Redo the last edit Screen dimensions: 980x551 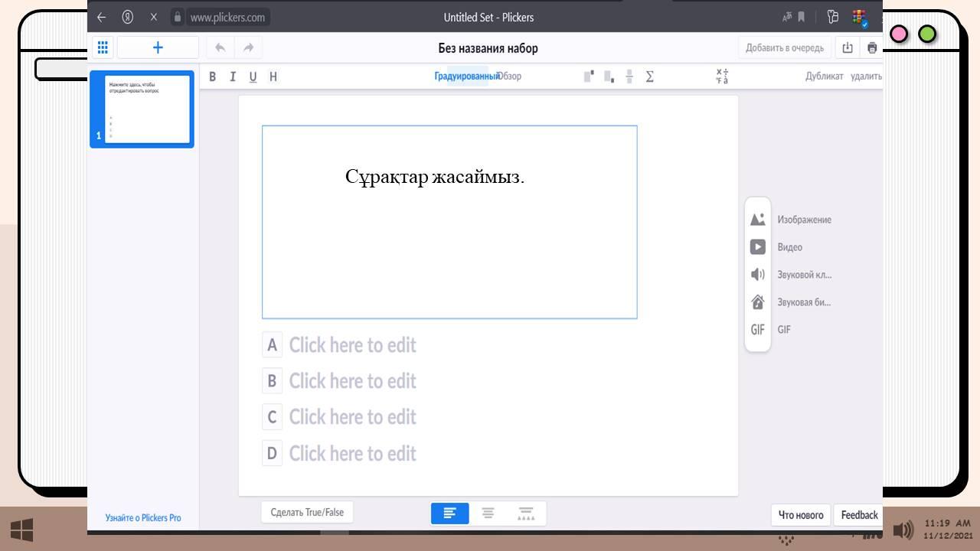click(248, 47)
